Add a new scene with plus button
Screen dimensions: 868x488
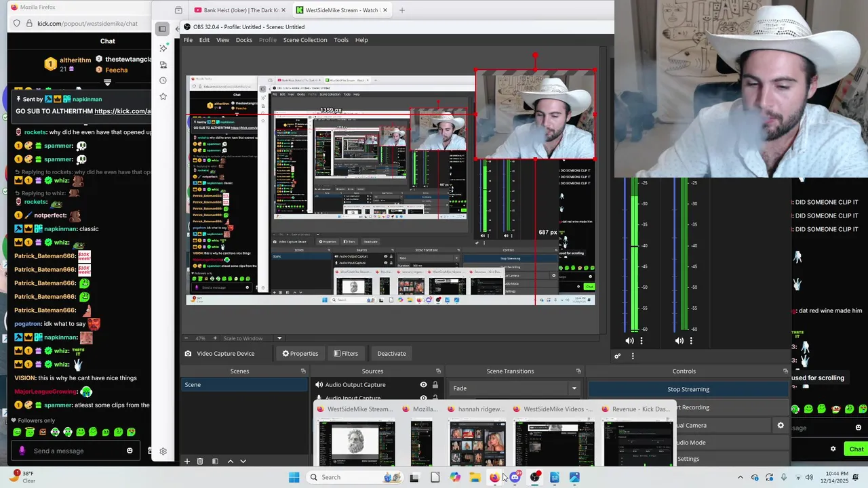tap(187, 462)
